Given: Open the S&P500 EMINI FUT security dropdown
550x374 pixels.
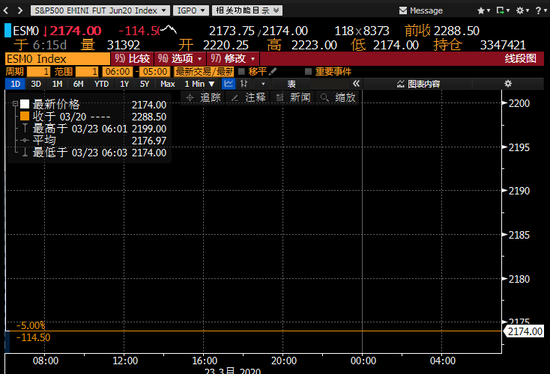Looking at the screenshot, I should coord(100,11).
